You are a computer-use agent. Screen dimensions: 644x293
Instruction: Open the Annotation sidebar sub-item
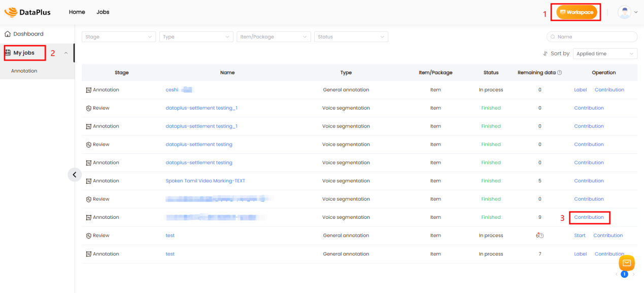coord(24,71)
